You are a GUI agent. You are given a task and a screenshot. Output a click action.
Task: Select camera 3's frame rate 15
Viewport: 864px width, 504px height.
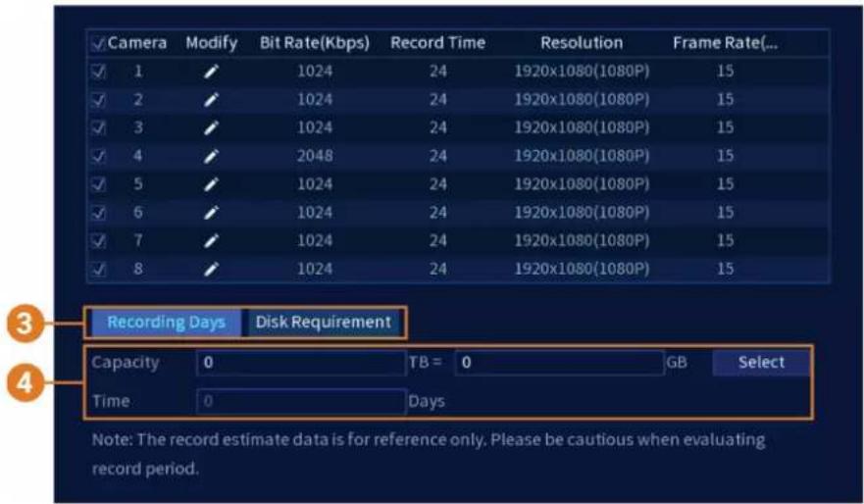pyautogui.click(x=725, y=127)
